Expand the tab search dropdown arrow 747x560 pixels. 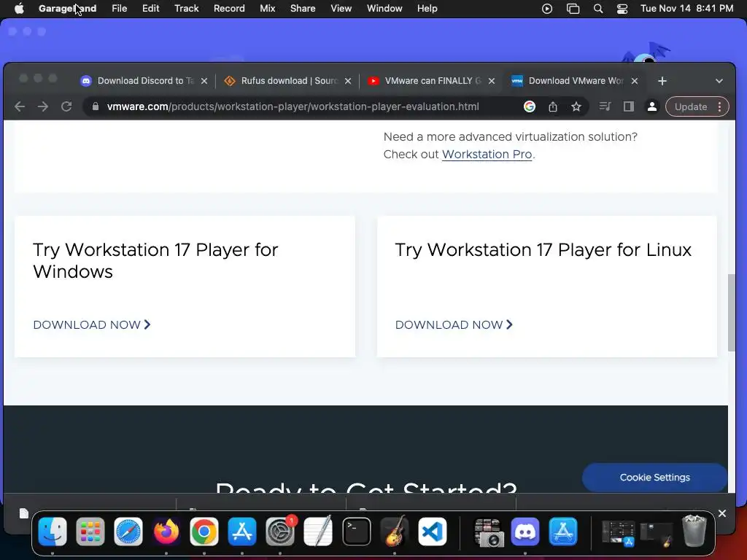point(719,81)
